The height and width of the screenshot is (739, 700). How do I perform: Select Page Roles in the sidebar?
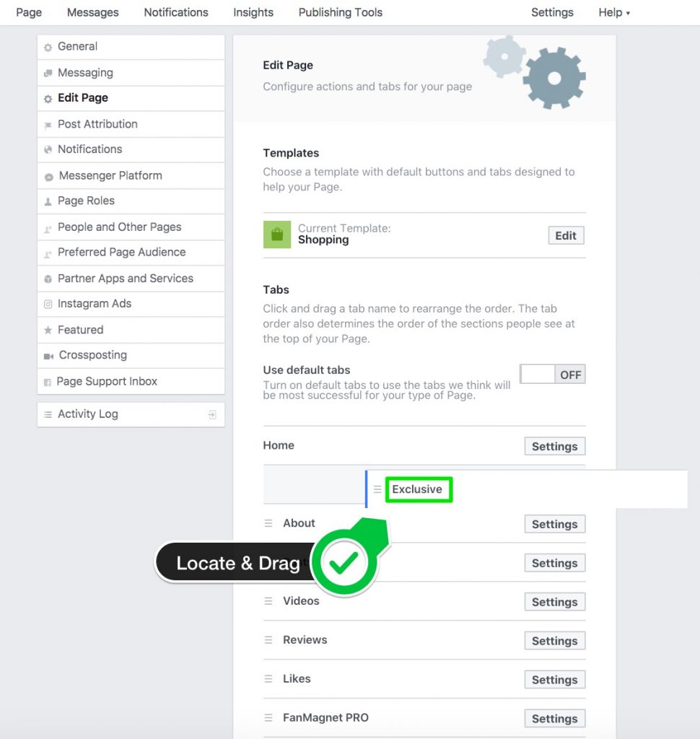(x=131, y=201)
